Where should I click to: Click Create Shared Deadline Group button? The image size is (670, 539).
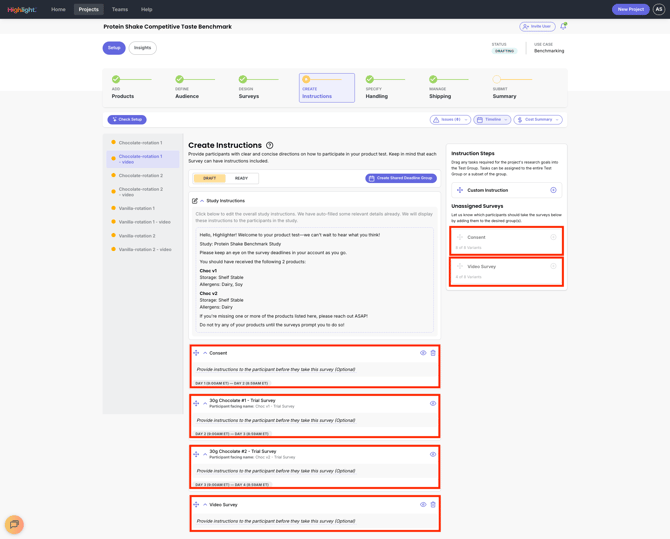(x=401, y=178)
